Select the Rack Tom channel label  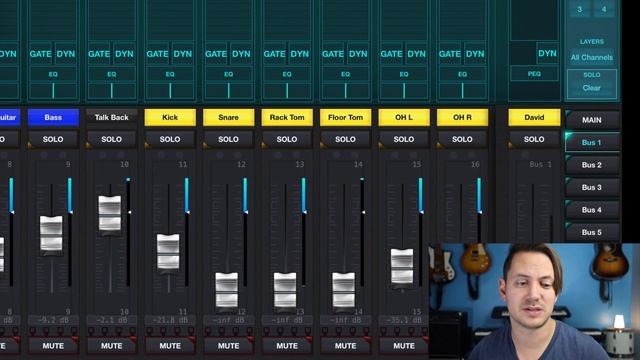(287, 118)
